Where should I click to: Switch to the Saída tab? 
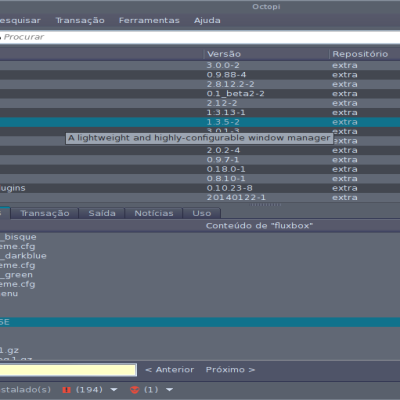pos(102,213)
